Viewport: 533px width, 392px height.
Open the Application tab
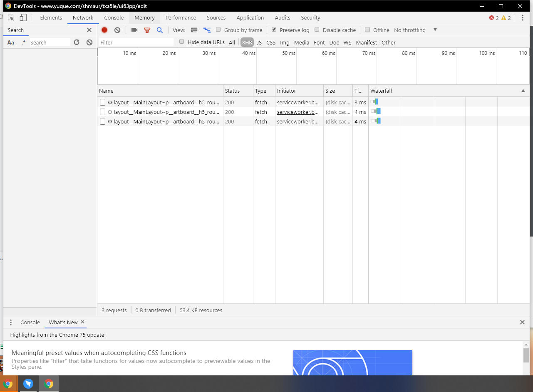(250, 18)
